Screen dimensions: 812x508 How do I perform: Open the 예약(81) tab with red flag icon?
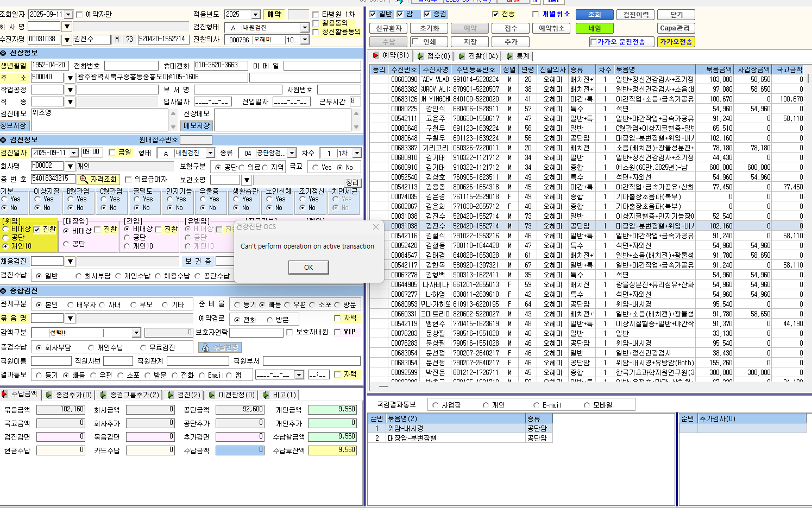391,55
